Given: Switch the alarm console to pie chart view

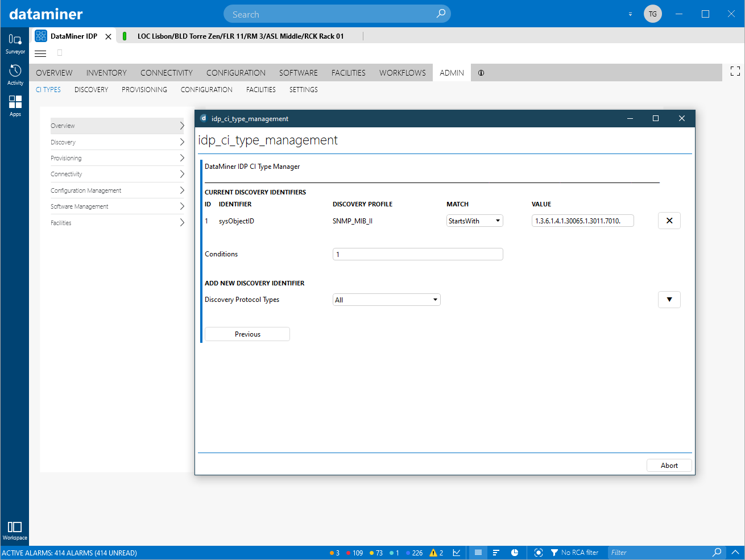Looking at the screenshot, I should point(515,553).
